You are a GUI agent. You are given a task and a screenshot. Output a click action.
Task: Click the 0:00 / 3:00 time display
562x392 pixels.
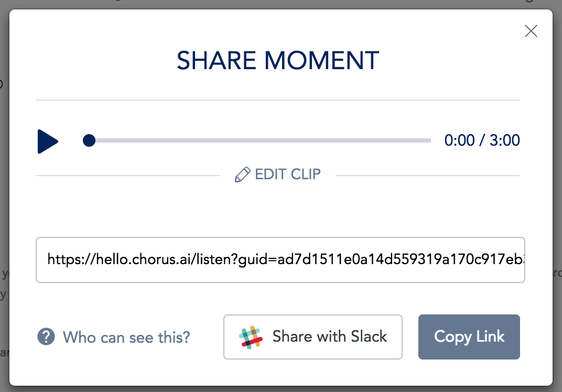coord(482,140)
